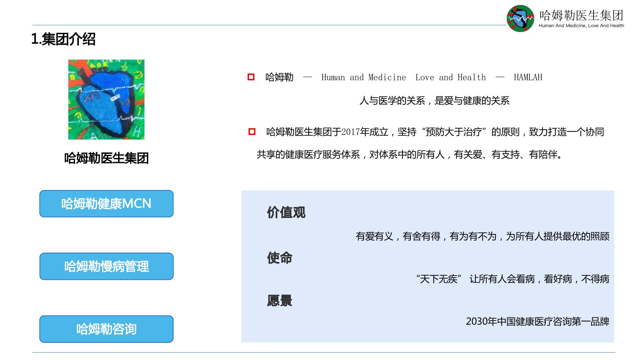This screenshot has height=362, width=644.
Task: Click the HAMLAH acronym text
Action: [528, 77]
